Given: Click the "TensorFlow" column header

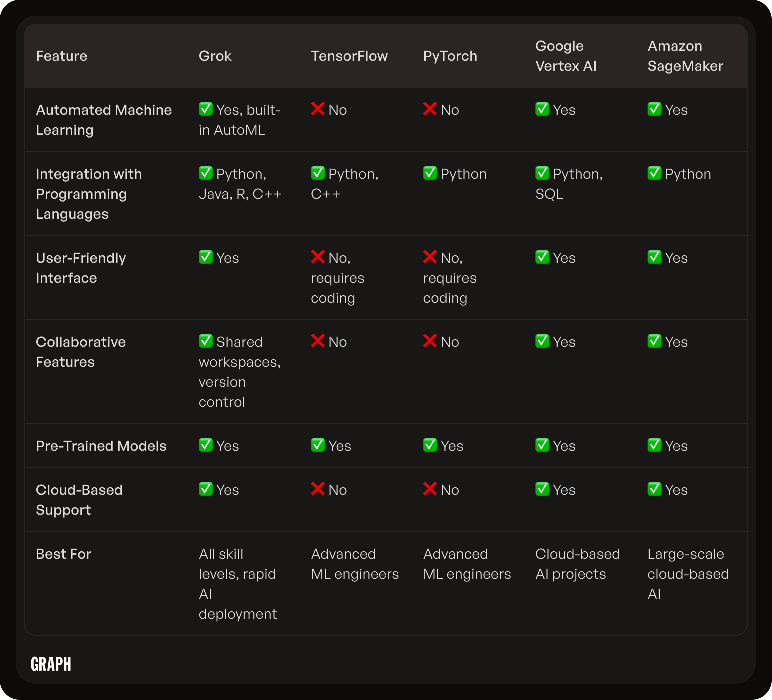Looking at the screenshot, I should click(349, 56).
